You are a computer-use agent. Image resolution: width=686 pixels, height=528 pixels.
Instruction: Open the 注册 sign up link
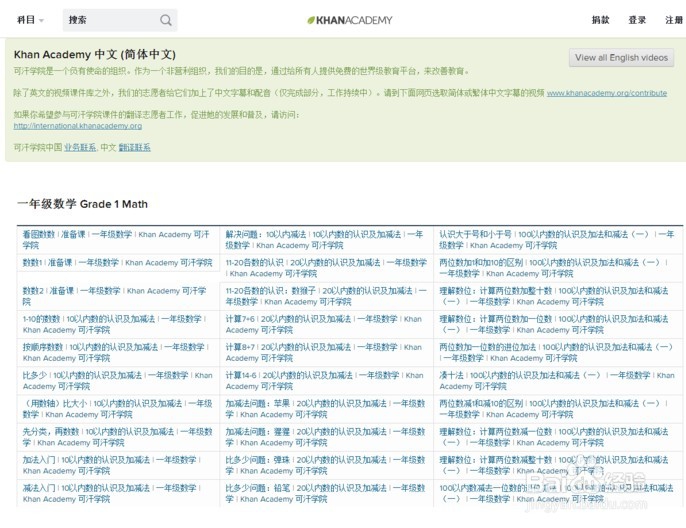tap(674, 20)
